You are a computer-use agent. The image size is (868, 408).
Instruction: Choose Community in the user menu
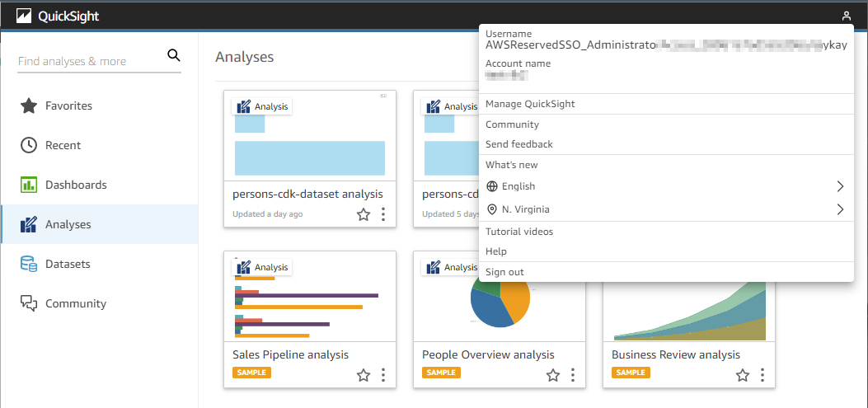click(666, 125)
